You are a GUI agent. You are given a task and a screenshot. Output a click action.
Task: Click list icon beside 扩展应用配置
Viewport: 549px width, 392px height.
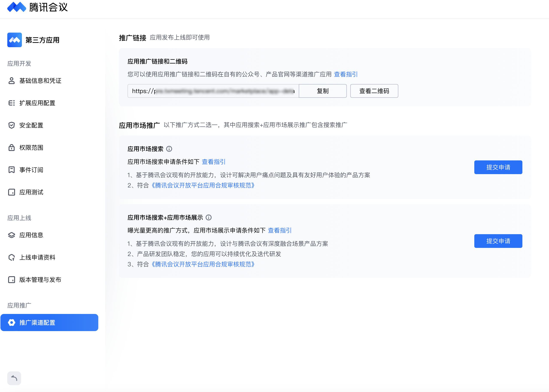[x=11, y=103]
